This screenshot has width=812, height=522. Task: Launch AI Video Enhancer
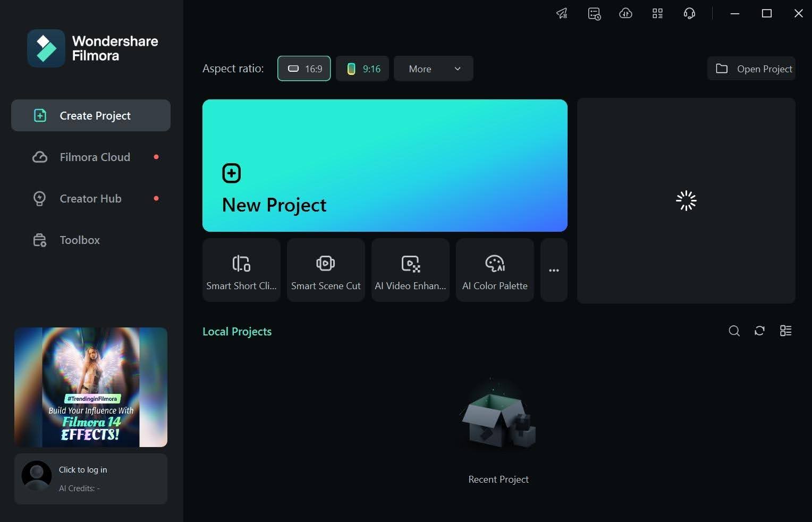pos(410,270)
